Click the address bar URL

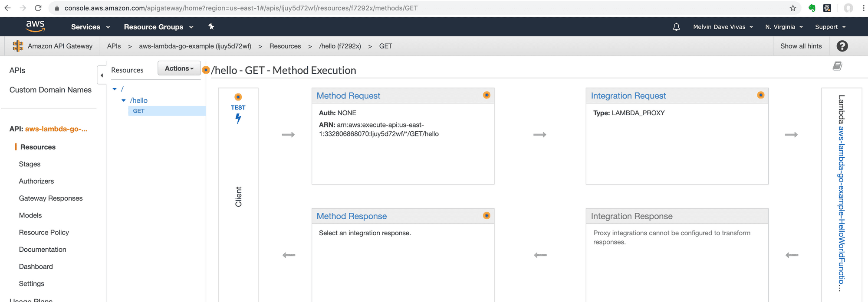click(241, 8)
